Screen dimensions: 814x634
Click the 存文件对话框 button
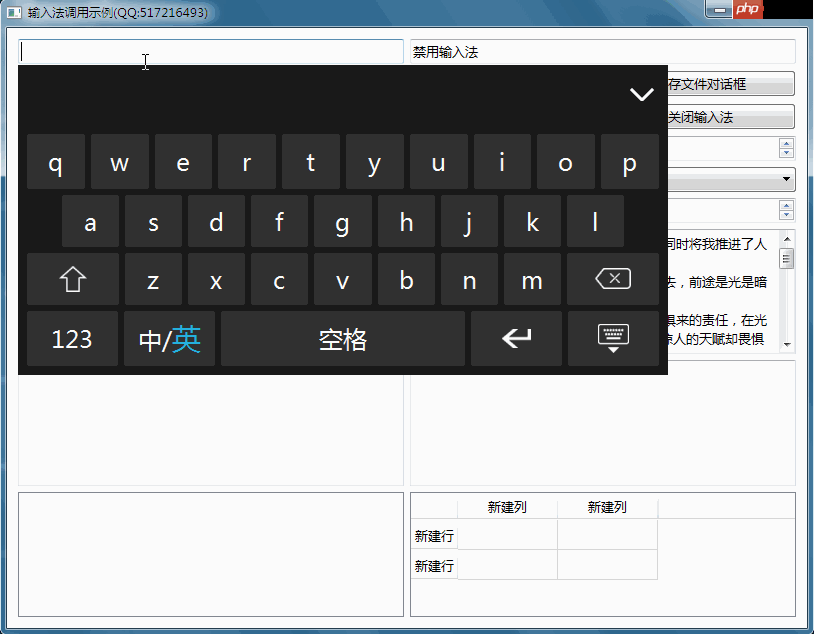click(x=728, y=83)
